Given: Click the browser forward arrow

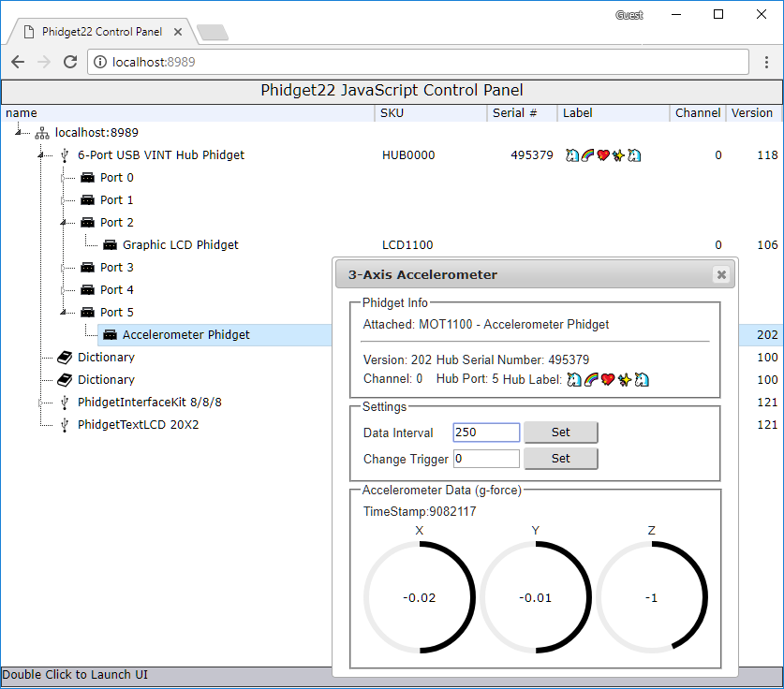Looking at the screenshot, I should 44,62.
